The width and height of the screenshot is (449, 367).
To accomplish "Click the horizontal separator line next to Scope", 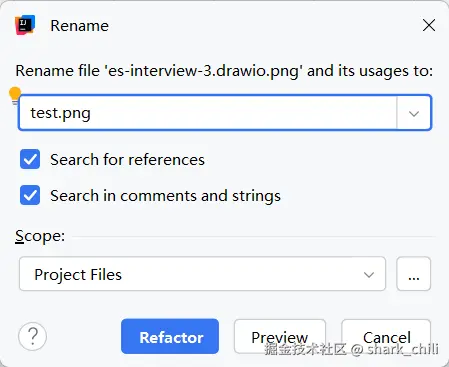I will pos(254,237).
